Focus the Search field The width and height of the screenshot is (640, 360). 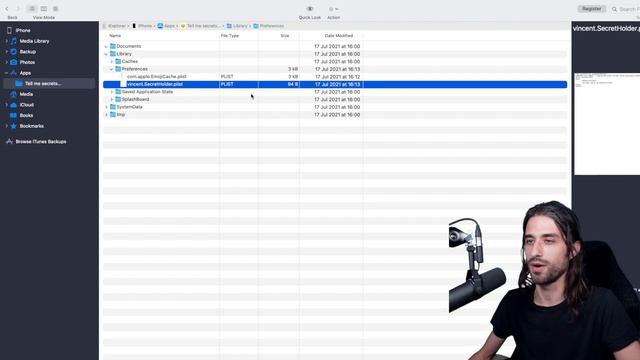[x=625, y=9]
